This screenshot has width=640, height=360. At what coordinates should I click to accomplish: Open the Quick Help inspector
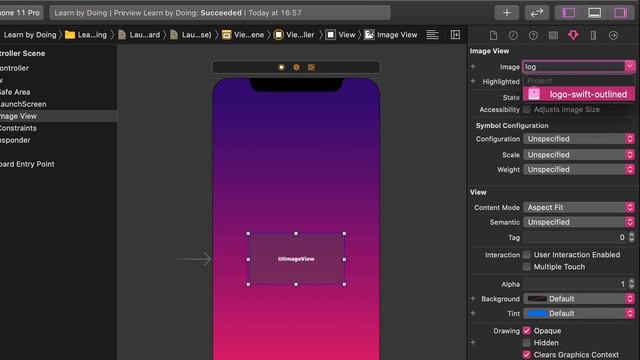(x=533, y=36)
